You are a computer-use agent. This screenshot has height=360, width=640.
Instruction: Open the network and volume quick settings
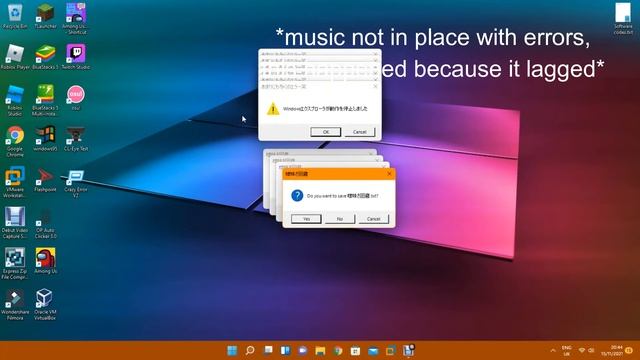point(586,351)
